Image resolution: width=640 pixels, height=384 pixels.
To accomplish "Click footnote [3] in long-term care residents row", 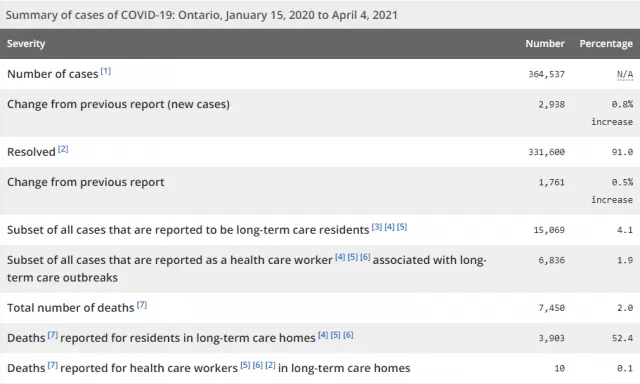I will click(x=377, y=227).
